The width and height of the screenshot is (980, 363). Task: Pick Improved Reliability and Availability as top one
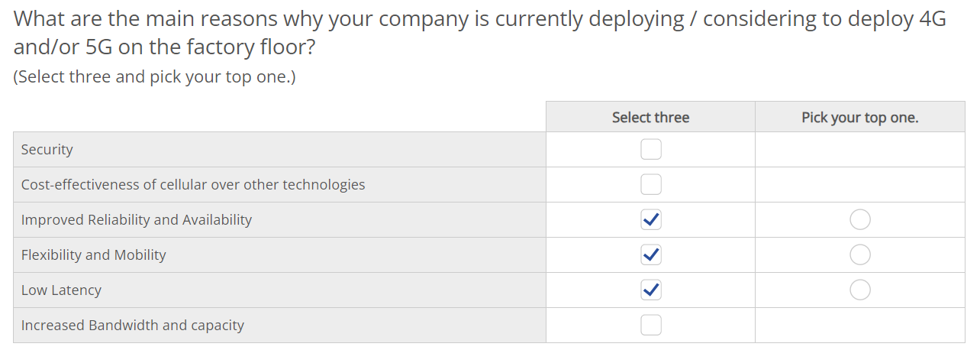click(860, 220)
